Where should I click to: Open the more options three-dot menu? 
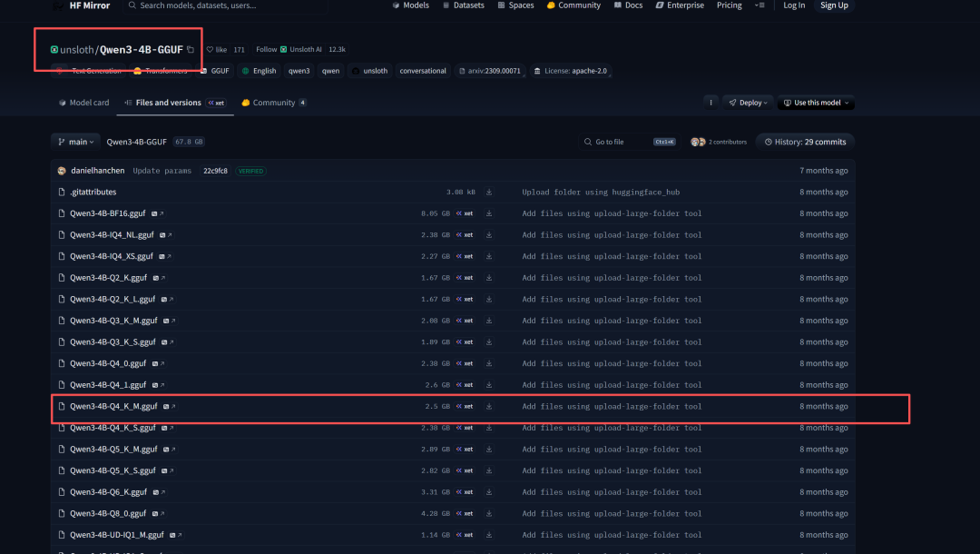[x=710, y=103]
